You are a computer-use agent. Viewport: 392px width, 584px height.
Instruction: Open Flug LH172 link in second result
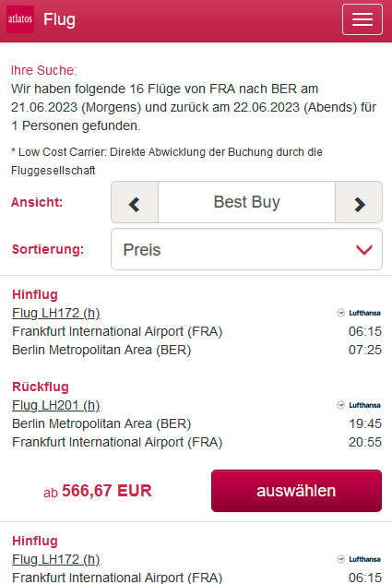pos(56,559)
